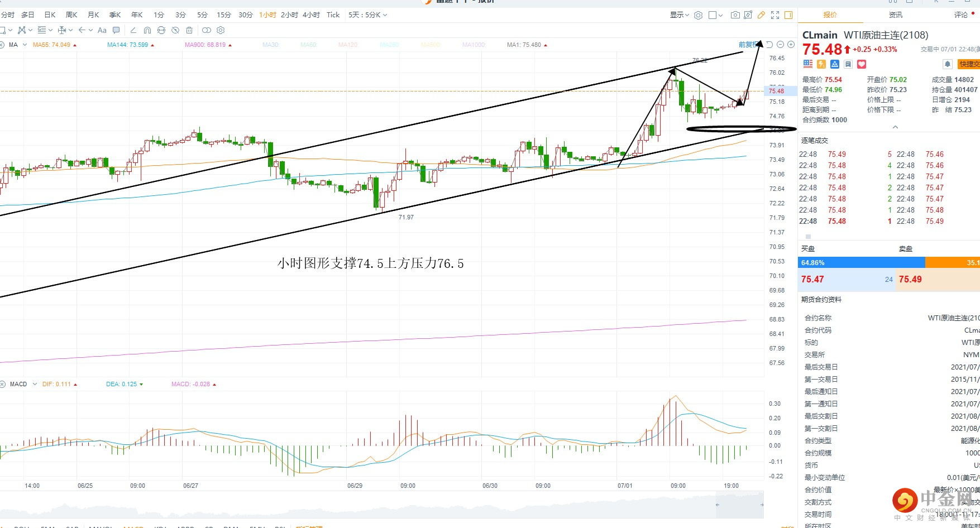Delete drawings with the trash icon
The width and height of the screenshot is (980, 528).
click(189, 30)
